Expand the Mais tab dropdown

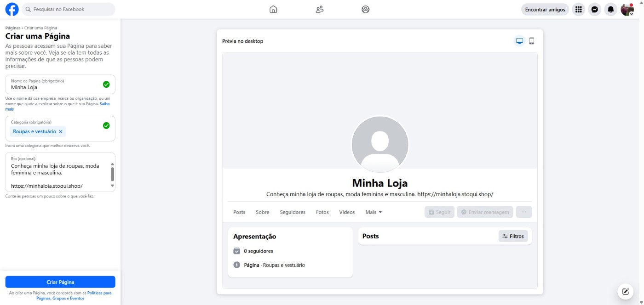click(x=374, y=212)
